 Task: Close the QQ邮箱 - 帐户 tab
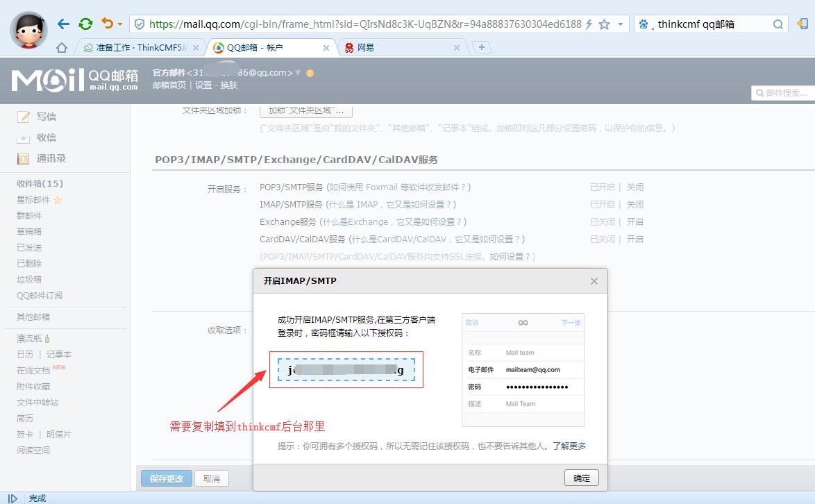tap(326, 48)
